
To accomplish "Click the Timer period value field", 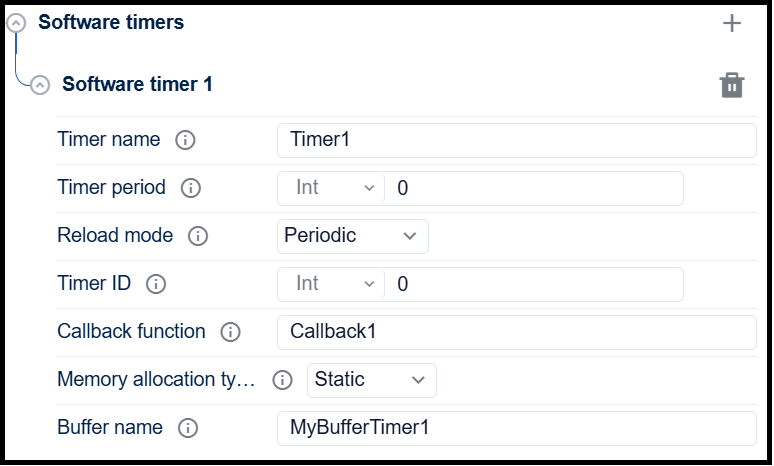I will (535, 188).
